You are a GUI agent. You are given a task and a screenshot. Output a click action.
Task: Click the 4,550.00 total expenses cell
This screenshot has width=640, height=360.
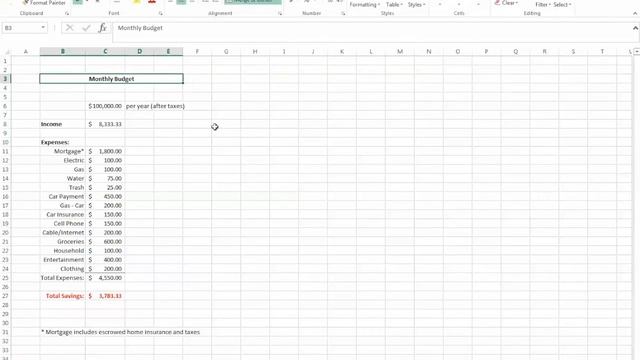[x=105, y=278]
